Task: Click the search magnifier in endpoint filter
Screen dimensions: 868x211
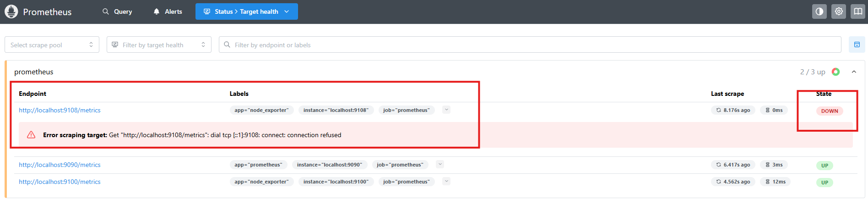Action: tap(227, 44)
